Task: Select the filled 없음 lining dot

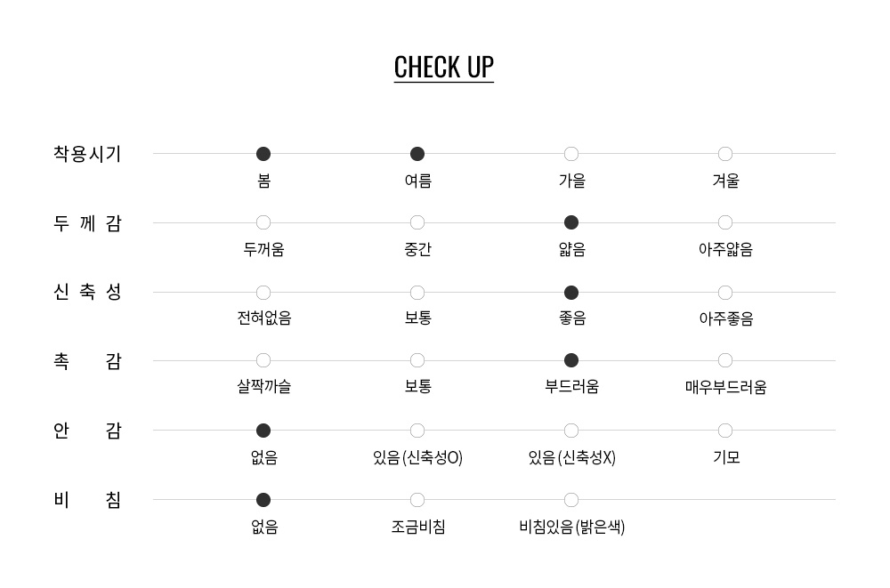Action: 263,431
